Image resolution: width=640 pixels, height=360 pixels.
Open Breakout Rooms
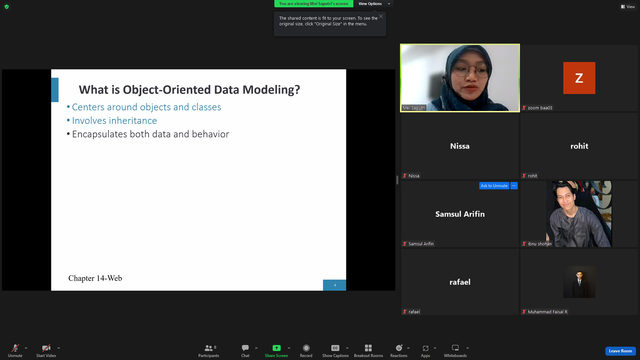coord(368,350)
